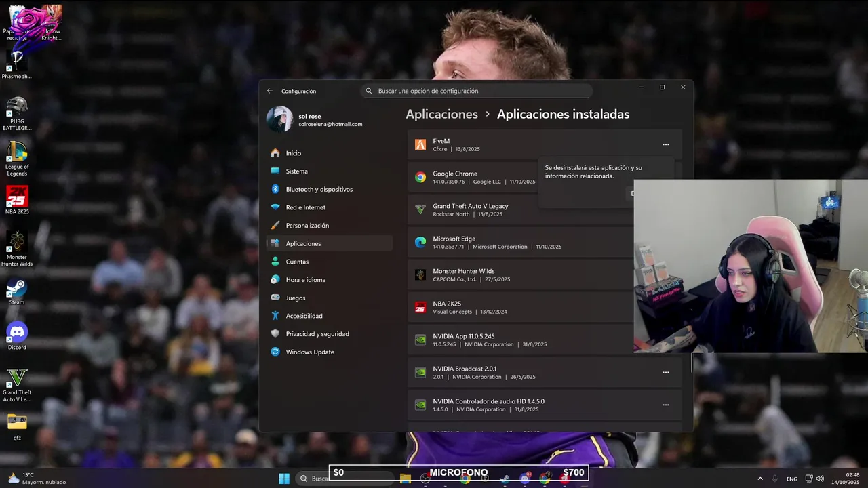Image resolution: width=868 pixels, height=488 pixels.
Task: Go to Juegos settings
Action: 330,298
